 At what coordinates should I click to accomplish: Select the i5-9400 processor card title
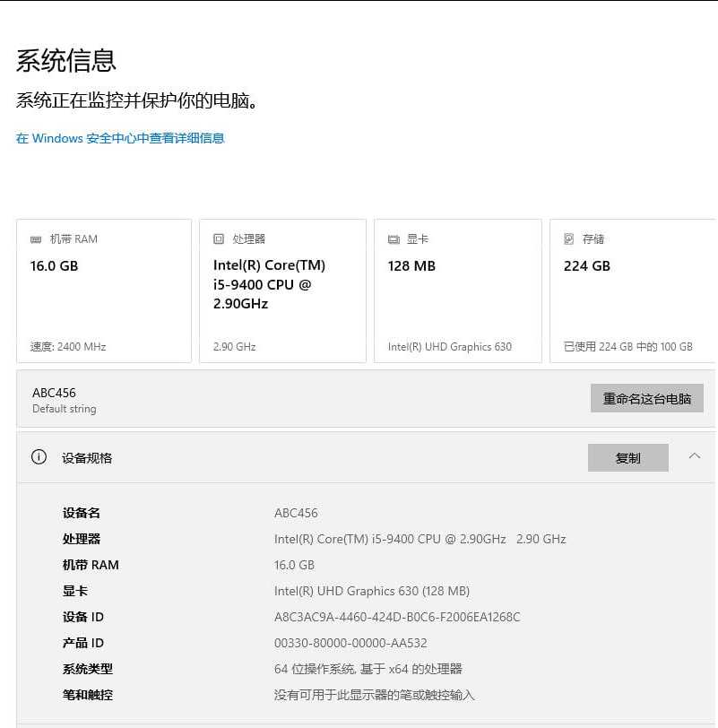coord(269,284)
